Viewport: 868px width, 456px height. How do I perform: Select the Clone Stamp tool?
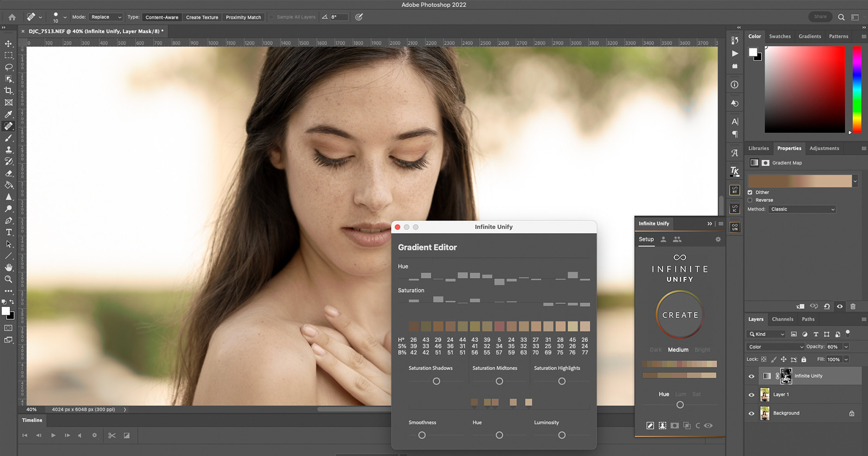[9, 149]
